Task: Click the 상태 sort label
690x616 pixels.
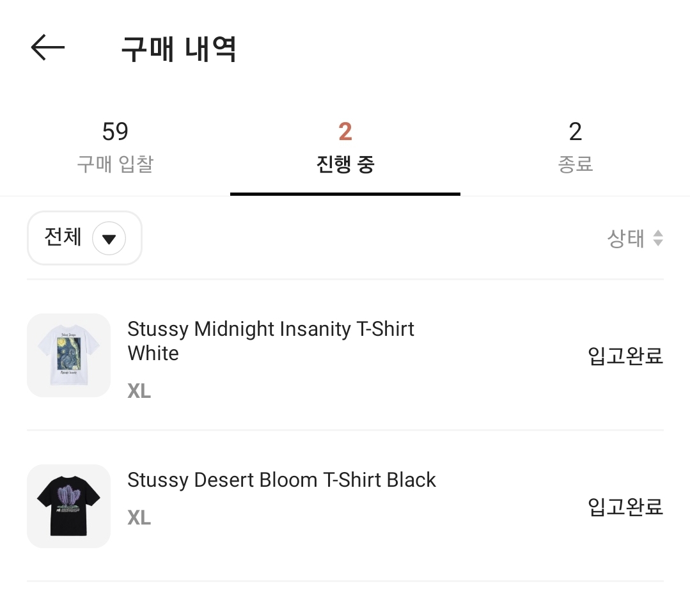Action: tap(626, 239)
